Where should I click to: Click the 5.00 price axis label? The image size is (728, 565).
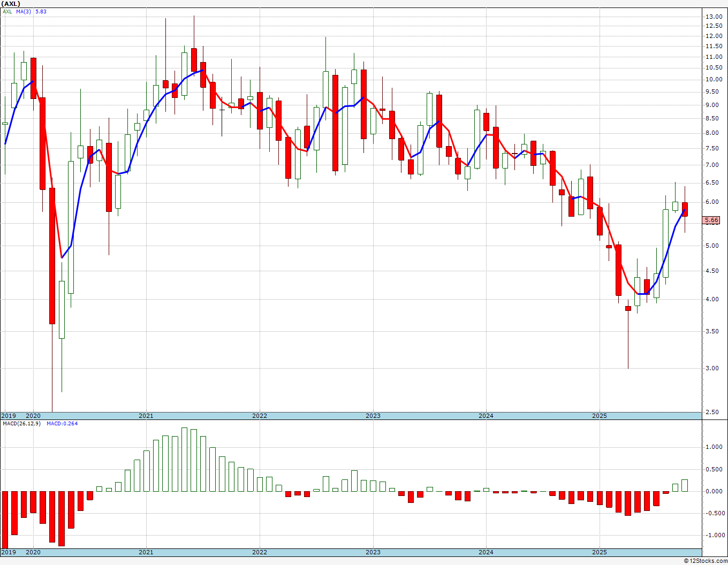coord(712,246)
